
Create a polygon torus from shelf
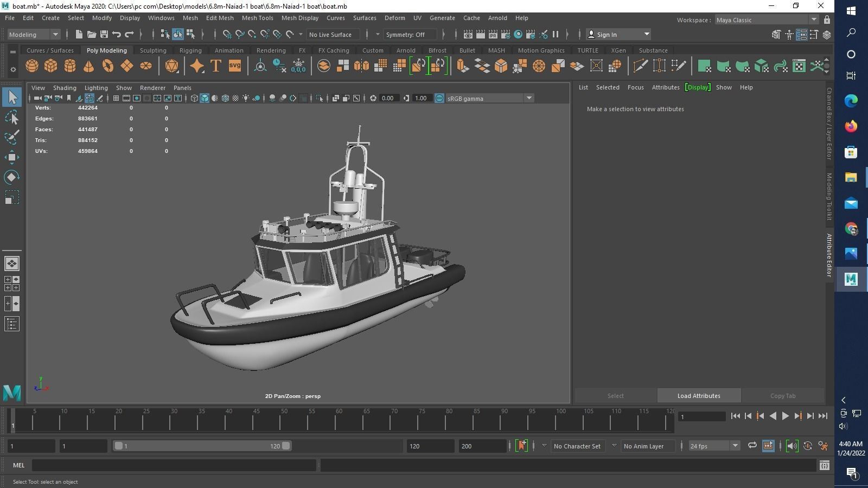pyautogui.click(x=108, y=66)
